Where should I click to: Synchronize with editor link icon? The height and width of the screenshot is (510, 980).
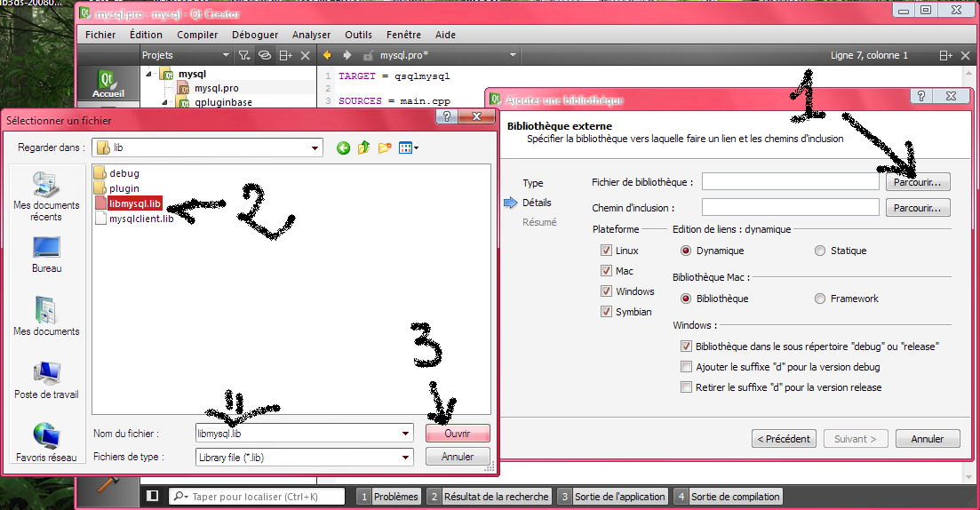[x=265, y=56]
